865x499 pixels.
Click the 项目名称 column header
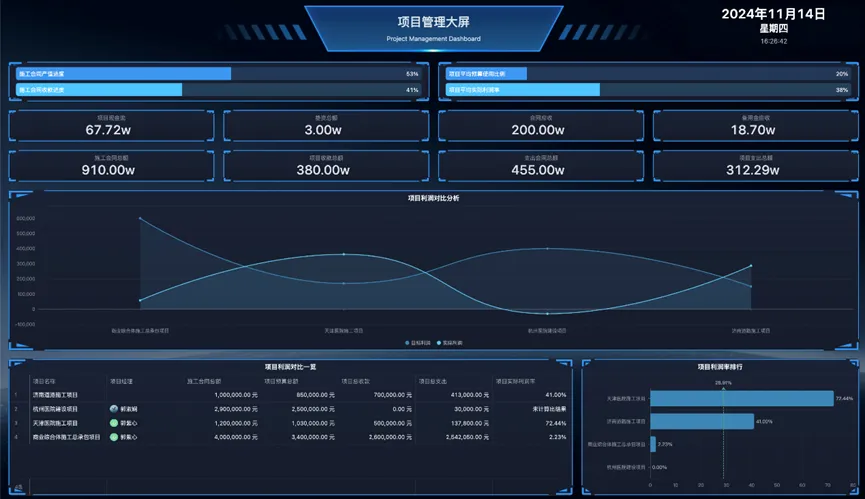point(45,381)
